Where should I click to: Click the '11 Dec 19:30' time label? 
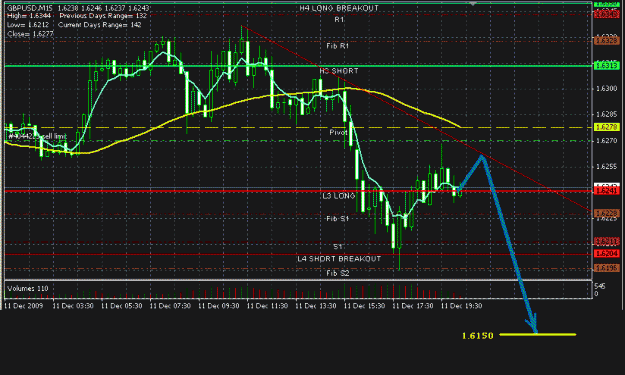coord(462,306)
